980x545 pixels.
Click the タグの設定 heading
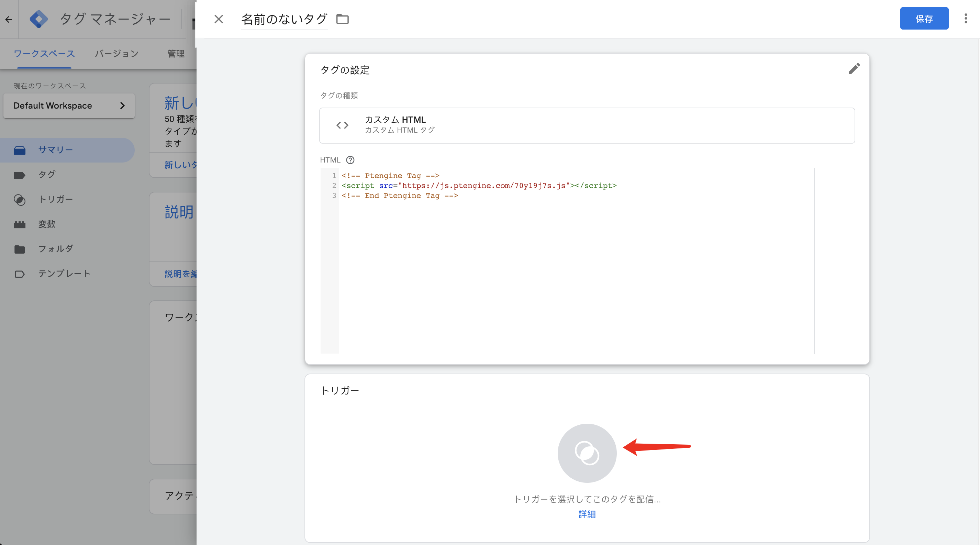[x=345, y=70]
